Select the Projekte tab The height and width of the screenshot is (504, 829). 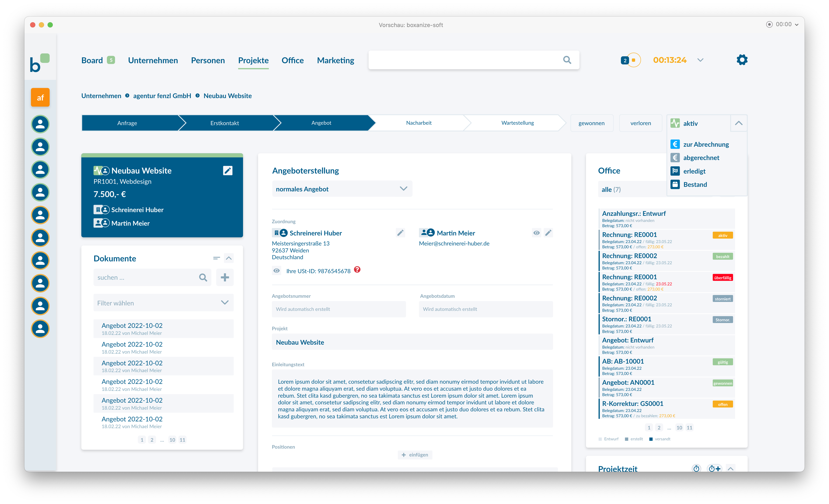point(253,60)
